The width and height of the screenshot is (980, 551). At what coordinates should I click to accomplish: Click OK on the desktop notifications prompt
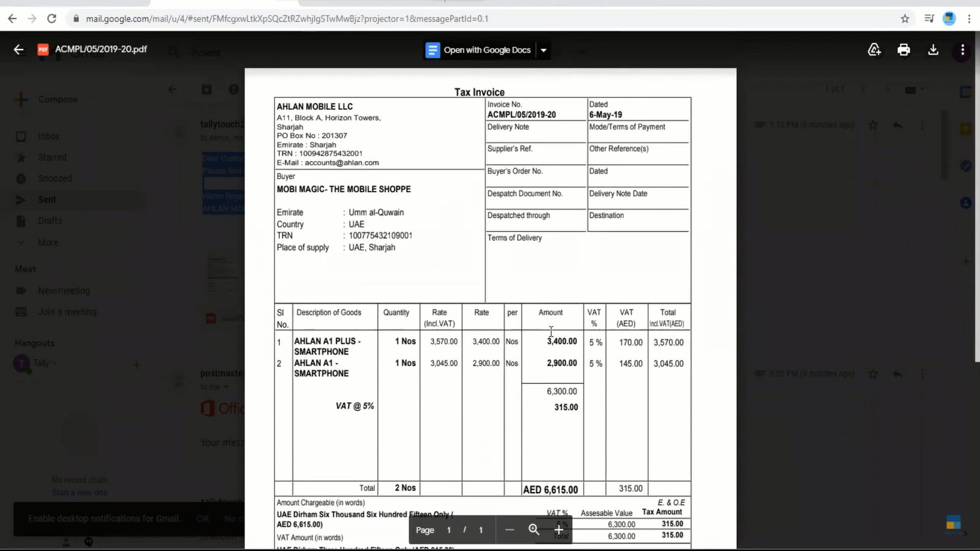pyautogui.click(x=202, y=518)
